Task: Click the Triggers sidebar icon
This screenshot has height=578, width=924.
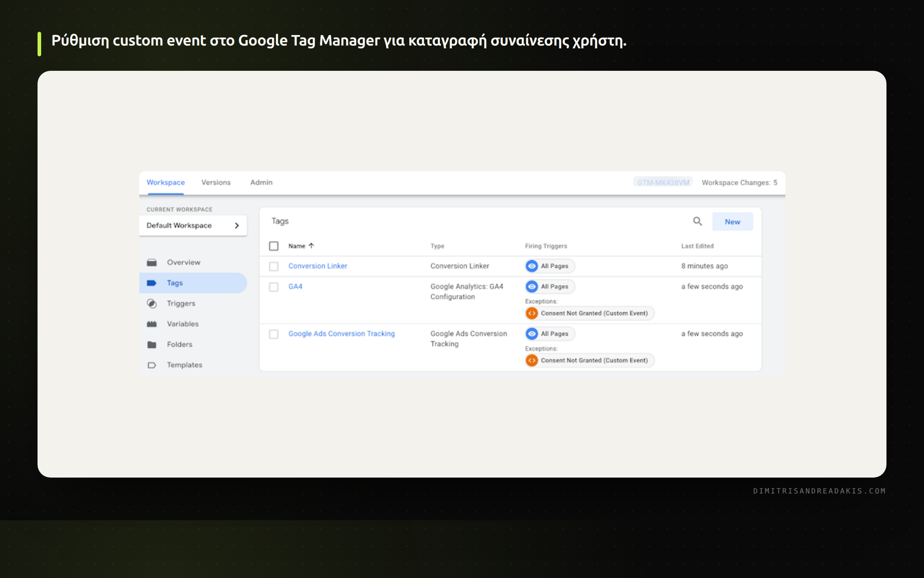Action: click(x=152, y=303)
